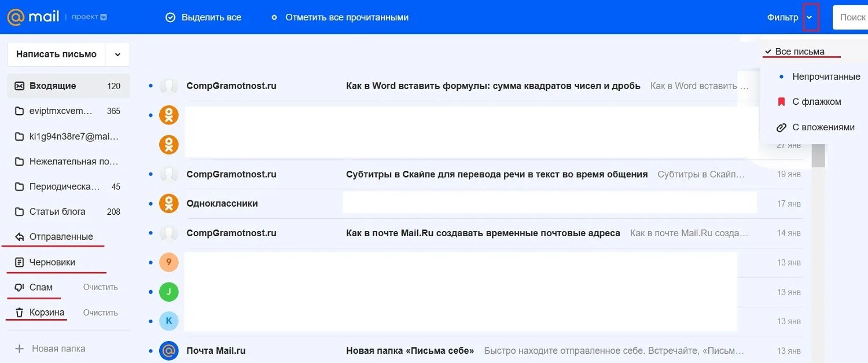Viewport: 868px width, 363px height.
Task: Click the paperclip attachments icon in filter menu
Action: (x=781, y=127)
